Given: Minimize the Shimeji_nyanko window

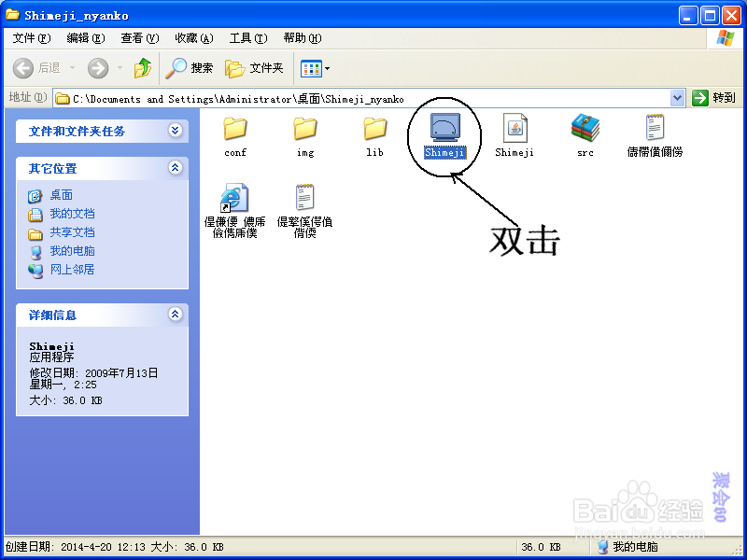Looking at the screenshot, I should pos(688,16).
